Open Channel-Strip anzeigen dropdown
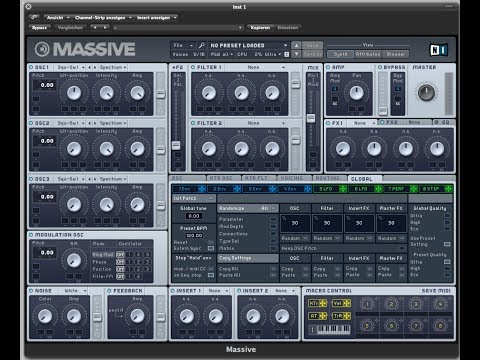The width and height of the screenshot is (480, 360). click(103, 17)
